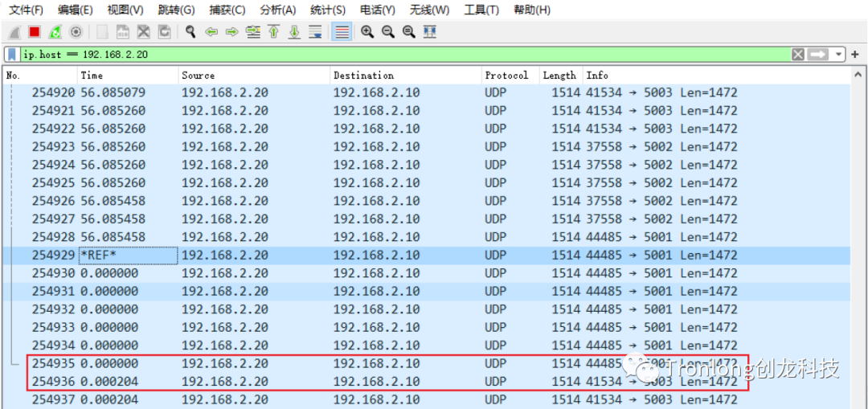Reset text zoom to normal size
Image resolution: width=868 pixels, height=409 pixels.
409,32
